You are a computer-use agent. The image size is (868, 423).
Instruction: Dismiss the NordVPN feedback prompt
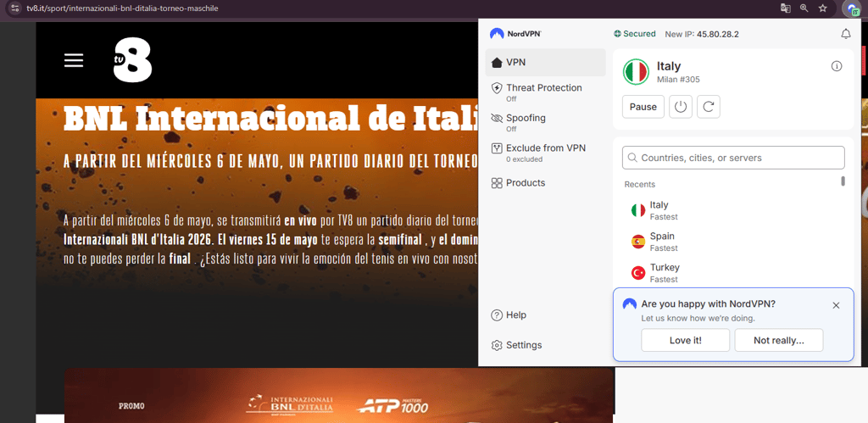click(x=836, y=305)
